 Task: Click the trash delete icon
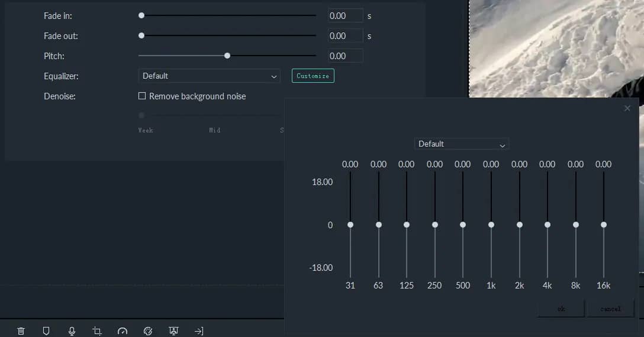pos(21,331)
